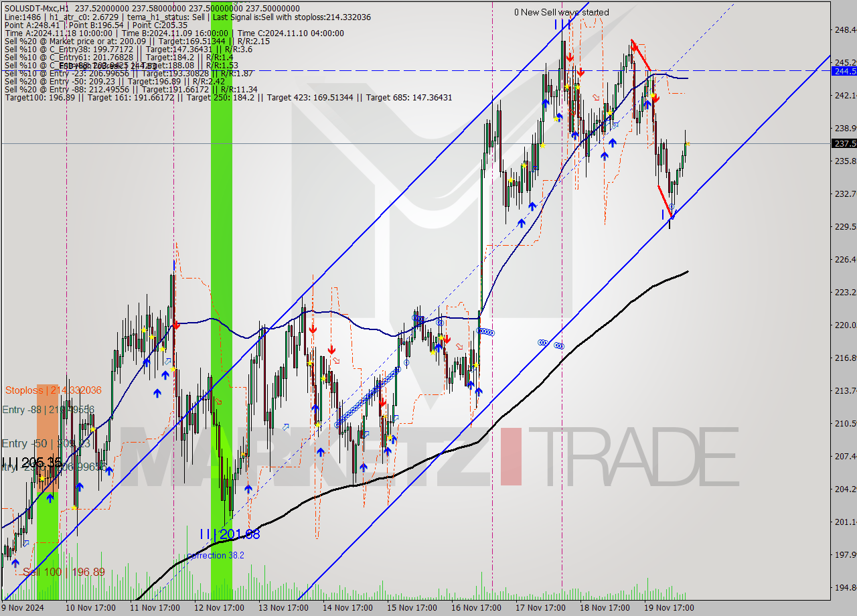The height and width of the screenshot is (616, 857).
Task: Click the 232.7 price axis label
Action: tap(844, 194)
